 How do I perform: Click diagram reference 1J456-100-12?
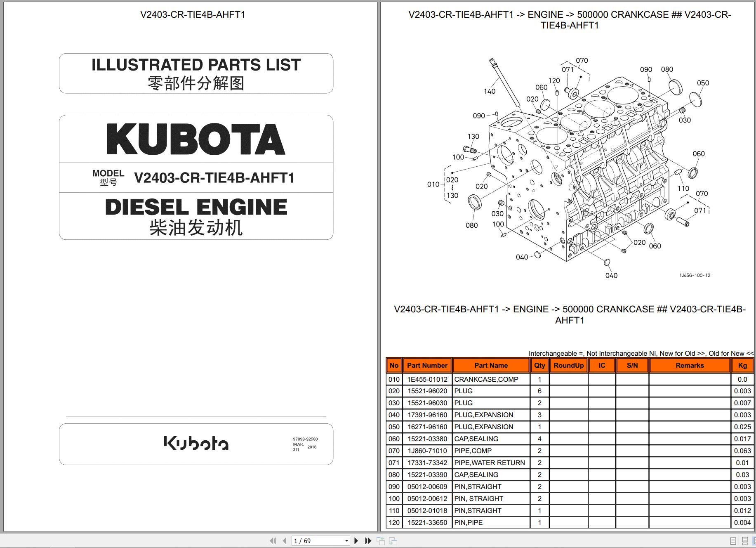coord(695,275)
